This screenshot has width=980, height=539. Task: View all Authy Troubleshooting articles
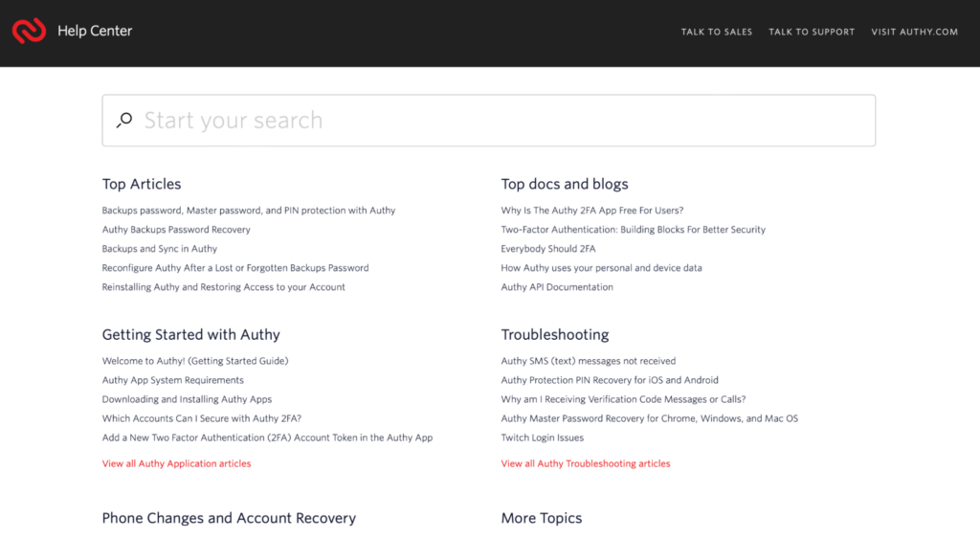click(585, 463)
